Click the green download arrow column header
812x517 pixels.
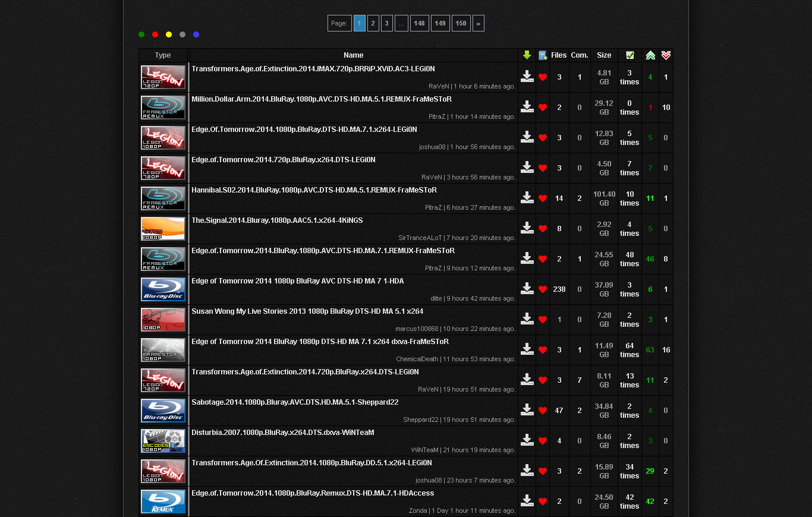[x=527, y=55]
